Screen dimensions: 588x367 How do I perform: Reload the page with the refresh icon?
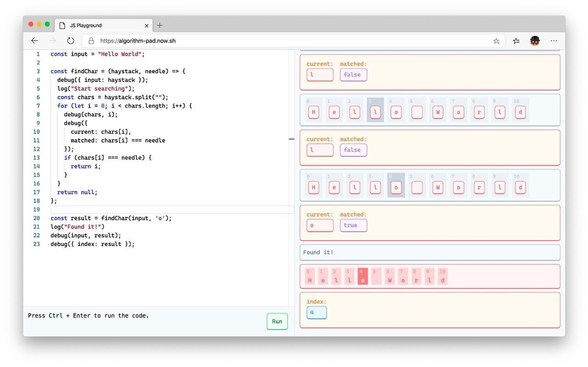point(70,41)
